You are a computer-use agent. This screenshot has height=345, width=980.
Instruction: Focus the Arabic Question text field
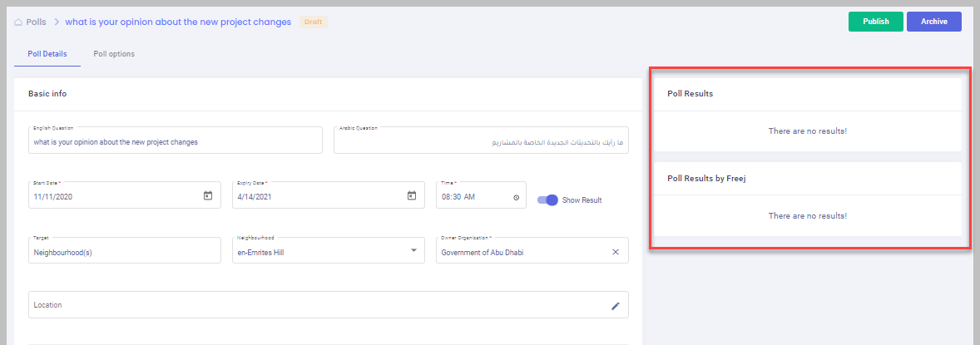click(481, 142)
